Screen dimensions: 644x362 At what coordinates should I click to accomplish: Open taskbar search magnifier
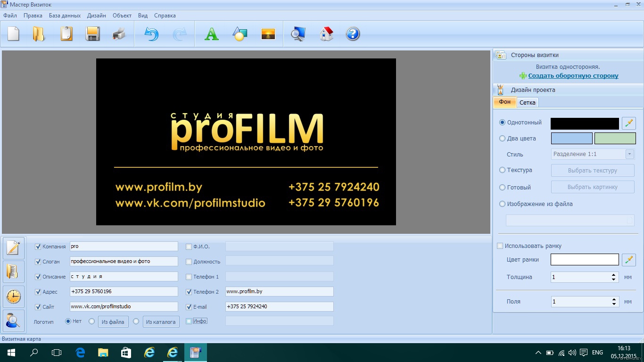34,353
